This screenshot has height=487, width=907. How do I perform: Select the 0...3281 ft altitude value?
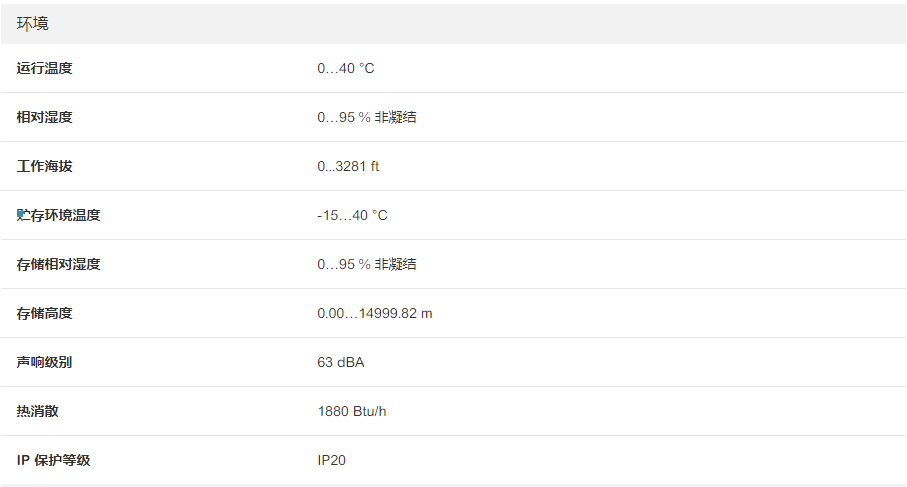pyautogui.click(x=348, y=166)
